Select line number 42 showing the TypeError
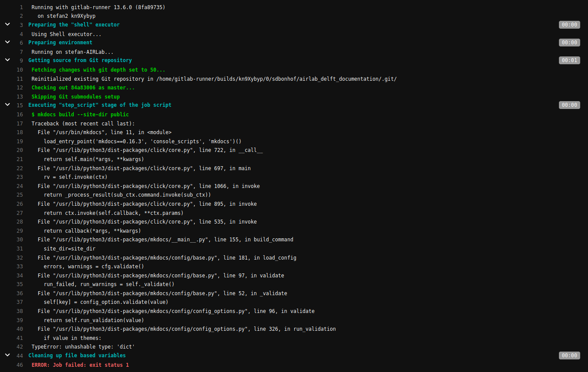Viewport: 588px width, 372px height. (20, 346)
